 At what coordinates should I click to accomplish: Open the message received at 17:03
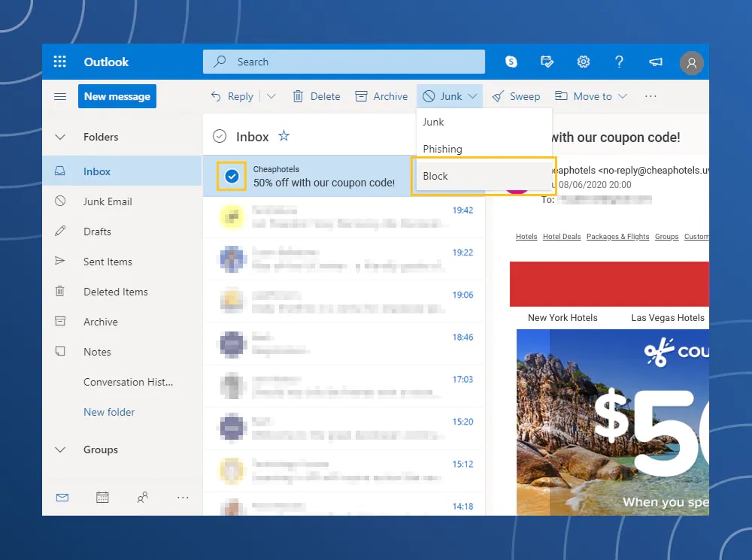344,386
